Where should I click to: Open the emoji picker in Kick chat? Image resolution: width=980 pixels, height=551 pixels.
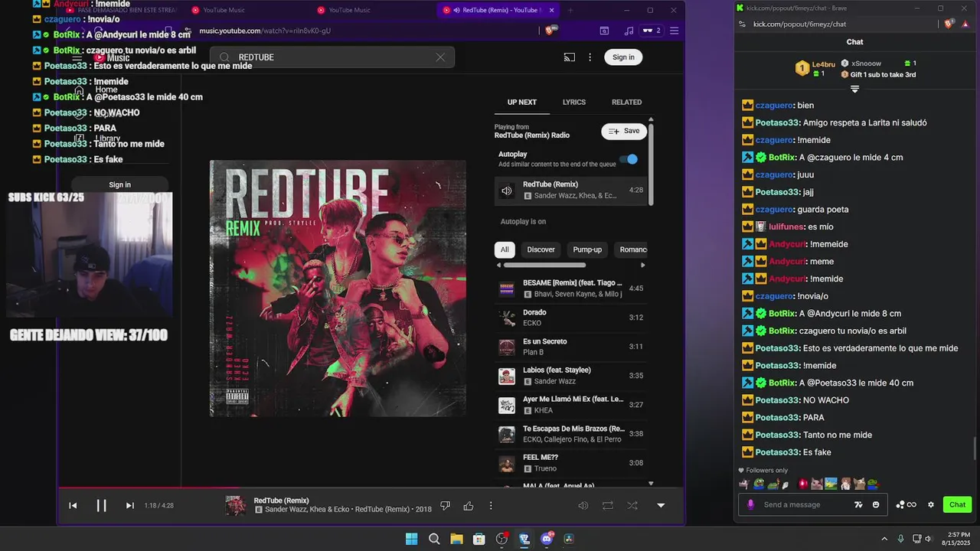coord(876,504)
